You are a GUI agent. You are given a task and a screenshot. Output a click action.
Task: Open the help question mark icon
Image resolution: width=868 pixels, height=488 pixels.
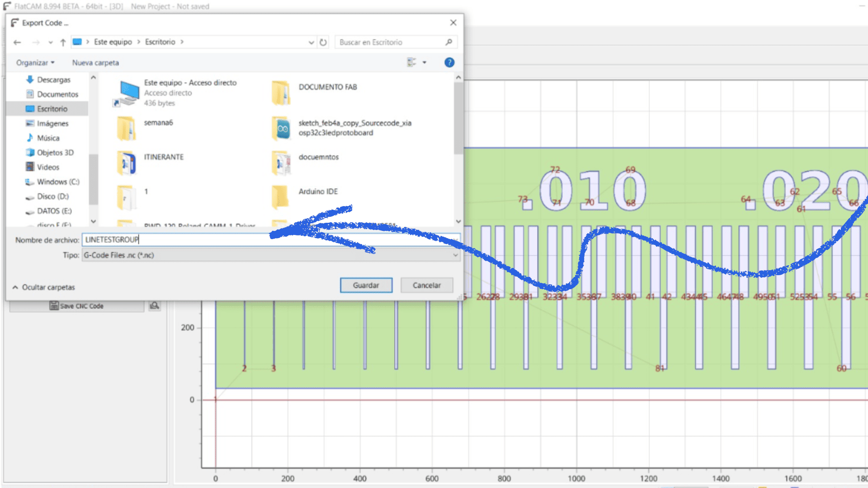click(x=449, y=62)
